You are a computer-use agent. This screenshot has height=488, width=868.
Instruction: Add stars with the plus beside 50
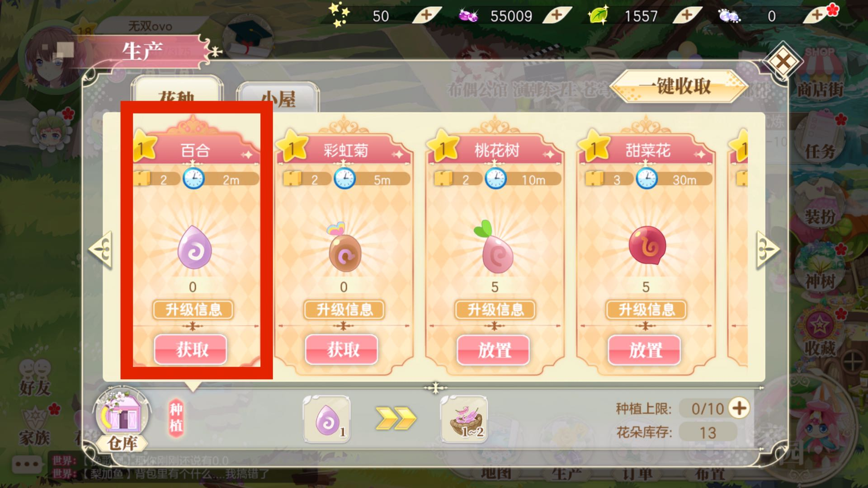tap(426, 15)
